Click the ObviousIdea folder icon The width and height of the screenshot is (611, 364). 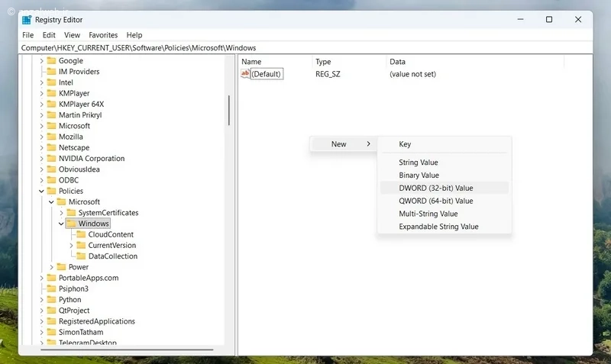[x=51, y=169]
